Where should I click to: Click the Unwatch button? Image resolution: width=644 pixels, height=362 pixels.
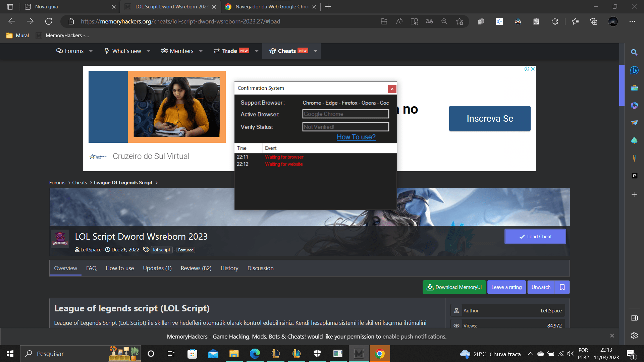point(541,287)
